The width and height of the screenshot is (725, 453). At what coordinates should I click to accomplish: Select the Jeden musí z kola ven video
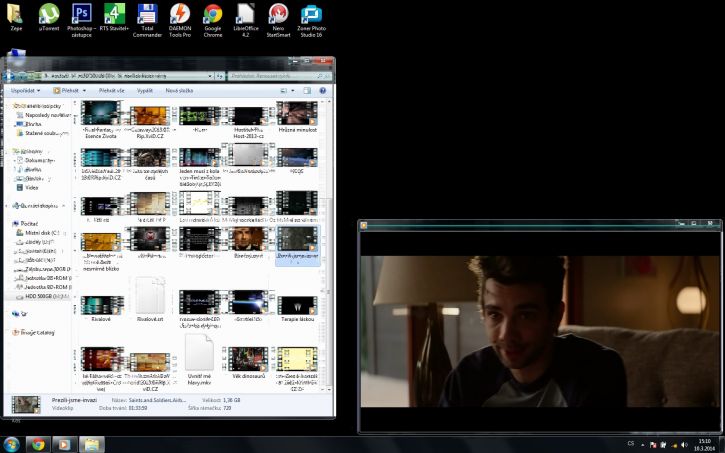[x=199, y=167]
